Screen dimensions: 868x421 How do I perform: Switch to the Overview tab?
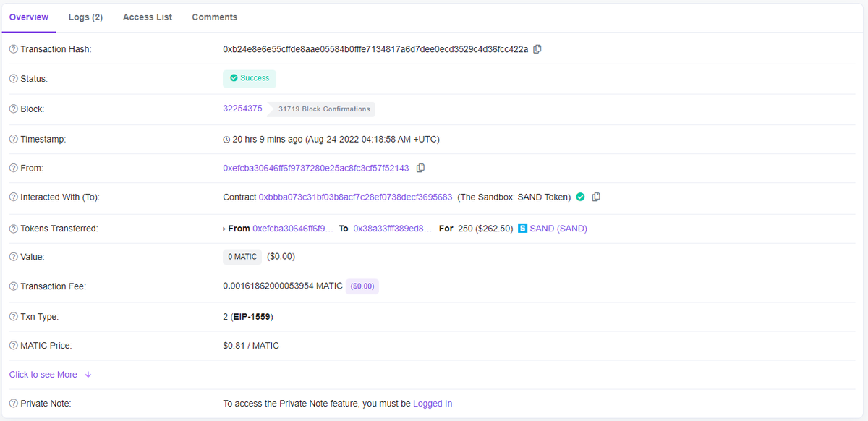29,17
